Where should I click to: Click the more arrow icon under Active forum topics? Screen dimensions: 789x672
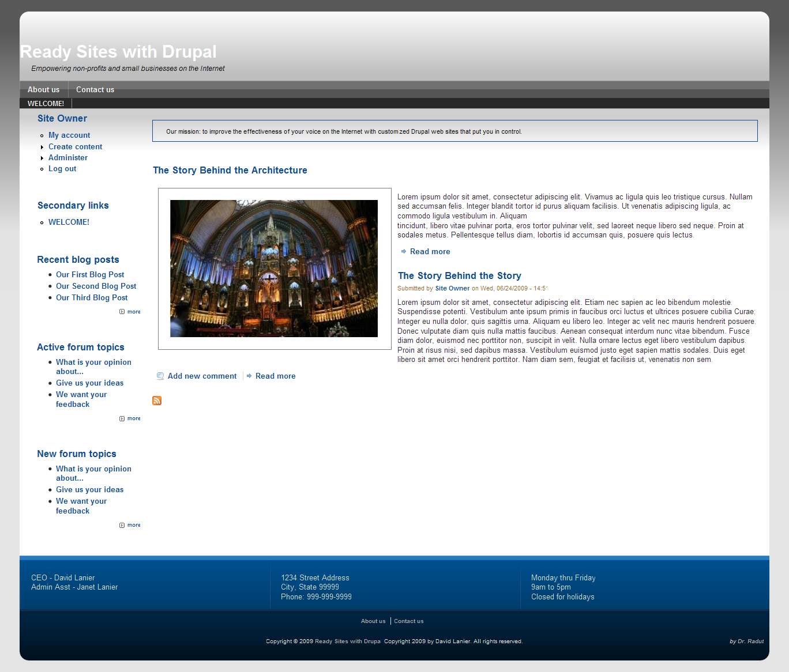[x=122, y=419]
